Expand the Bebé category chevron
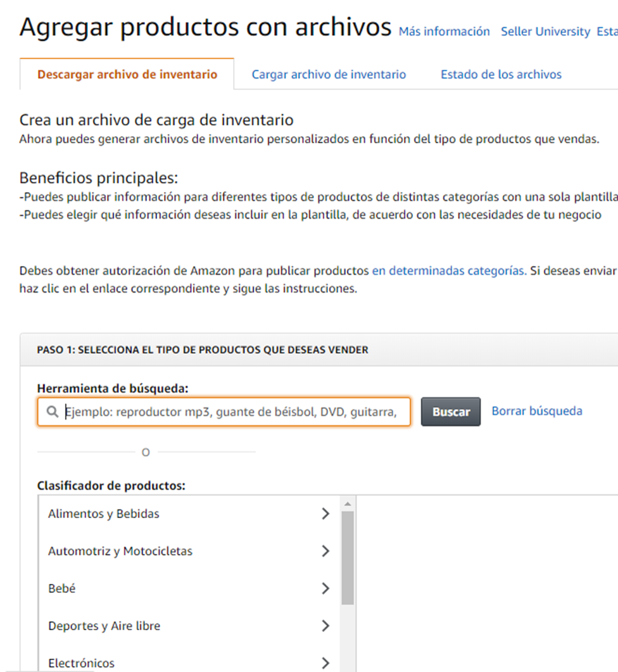This screenshot has width=618, height=672. coord(325,588)
